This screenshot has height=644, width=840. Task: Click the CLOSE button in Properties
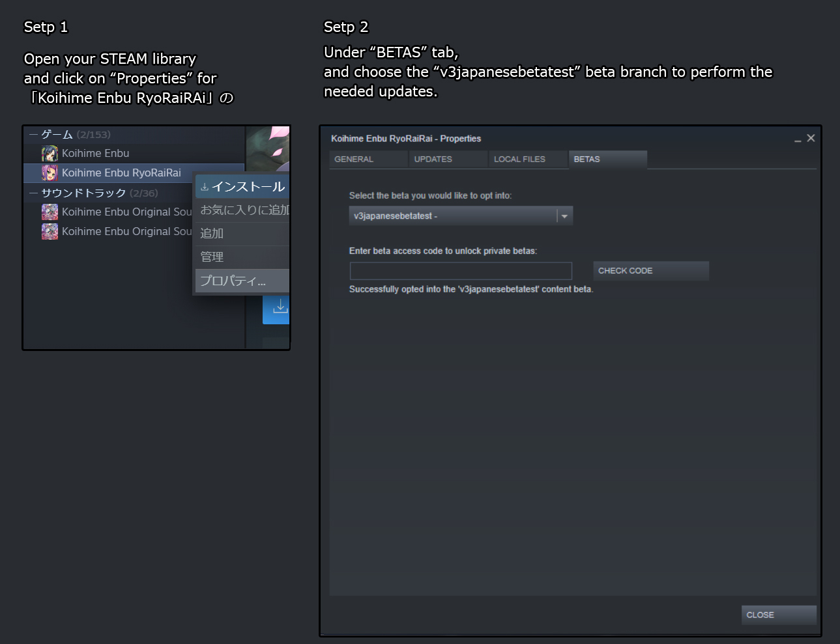779,615
